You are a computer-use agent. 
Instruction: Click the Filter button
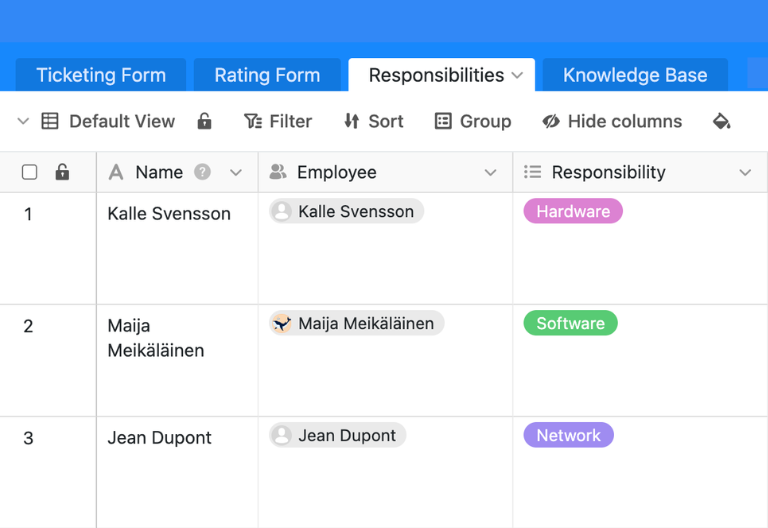[x=278, y=121]
